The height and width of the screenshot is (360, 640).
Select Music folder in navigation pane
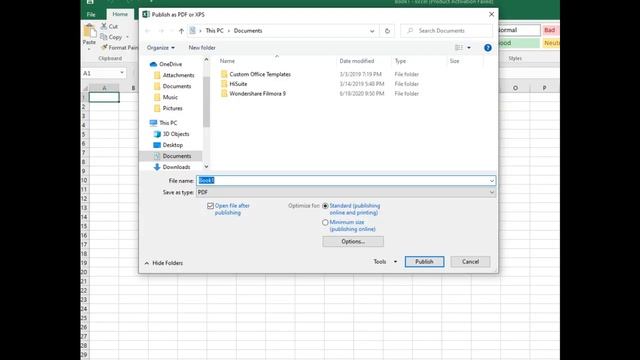(x=166, y=97)
